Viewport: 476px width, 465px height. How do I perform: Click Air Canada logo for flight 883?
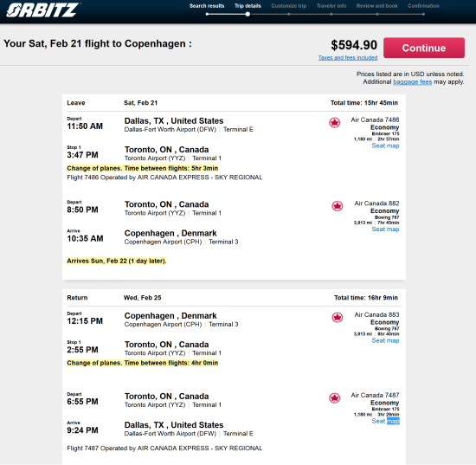(x=337, y=318)
